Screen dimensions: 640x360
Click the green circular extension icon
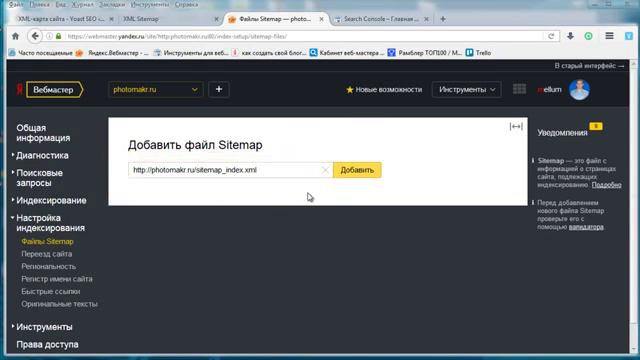(x=589, y=36)
